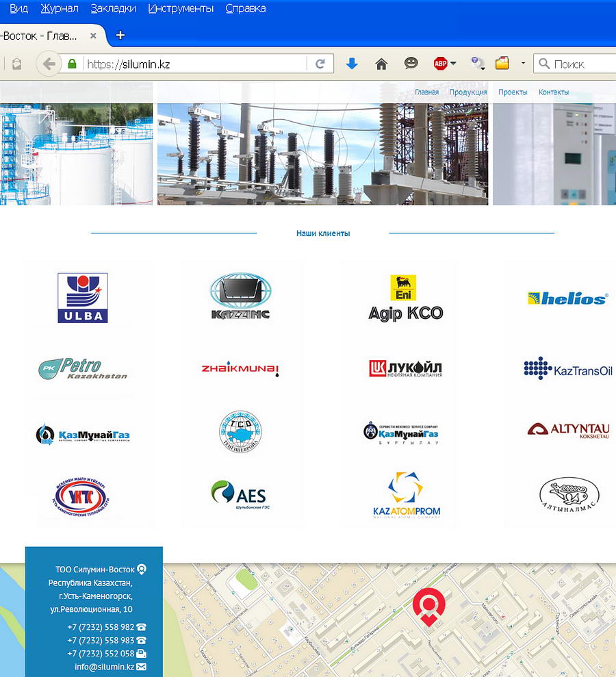Reload the page with the refresh icon
The height and width of the screenshot is (677, 616).
point(320,64)
